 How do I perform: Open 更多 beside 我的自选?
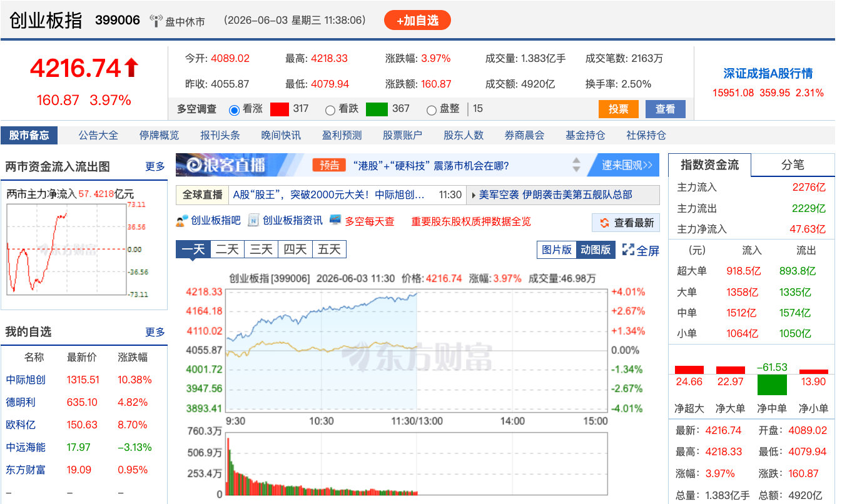coord(155,331)
